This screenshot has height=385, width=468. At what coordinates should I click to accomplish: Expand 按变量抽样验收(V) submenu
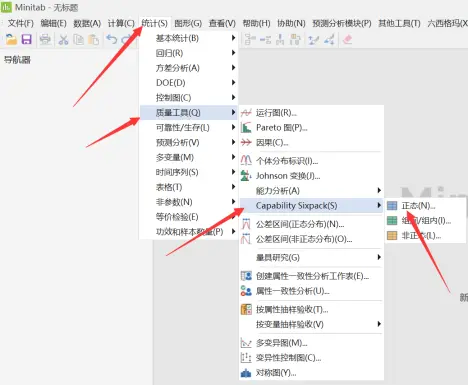pyautogui.click(x=311, y=324)
